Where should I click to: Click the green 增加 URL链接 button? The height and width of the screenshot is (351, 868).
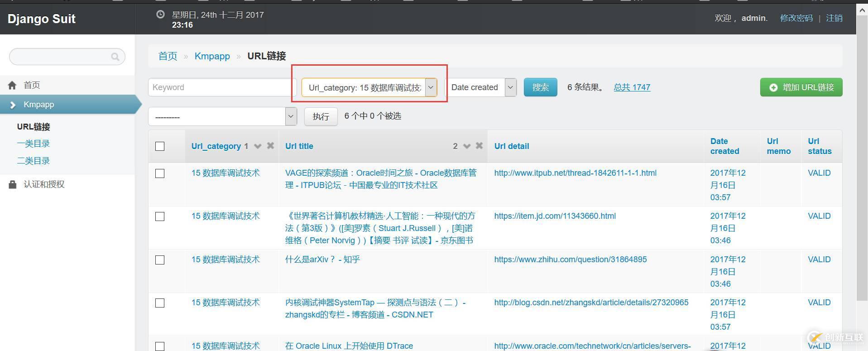[801, 87]
